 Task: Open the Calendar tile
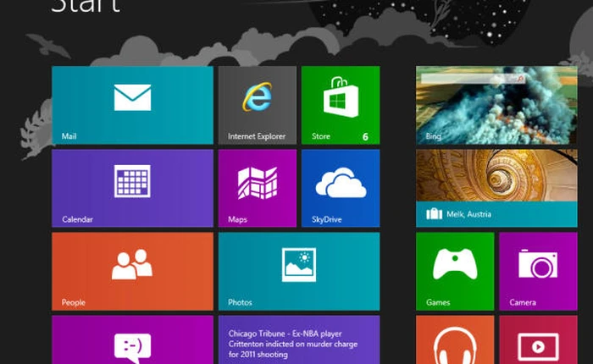[132, 188]
